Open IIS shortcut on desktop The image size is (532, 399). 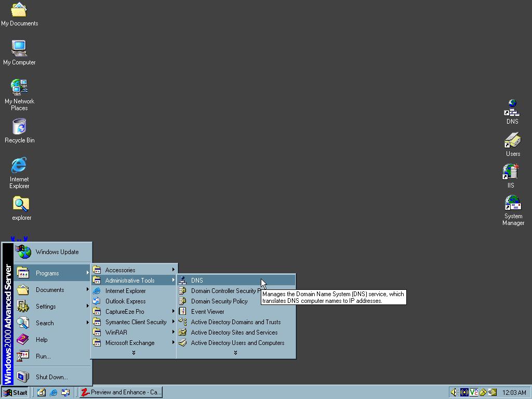[x=511, y=176]
